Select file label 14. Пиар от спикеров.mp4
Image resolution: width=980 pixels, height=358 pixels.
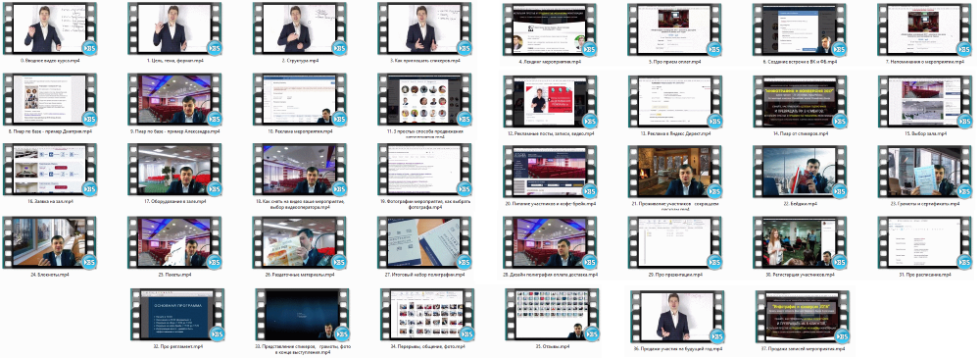click(800, 133)
